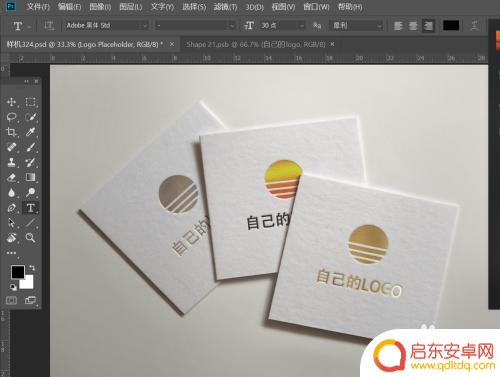Select the Blur tool
Image resolution: width=500 pixels, height=377 pixels.
point(12,192)
